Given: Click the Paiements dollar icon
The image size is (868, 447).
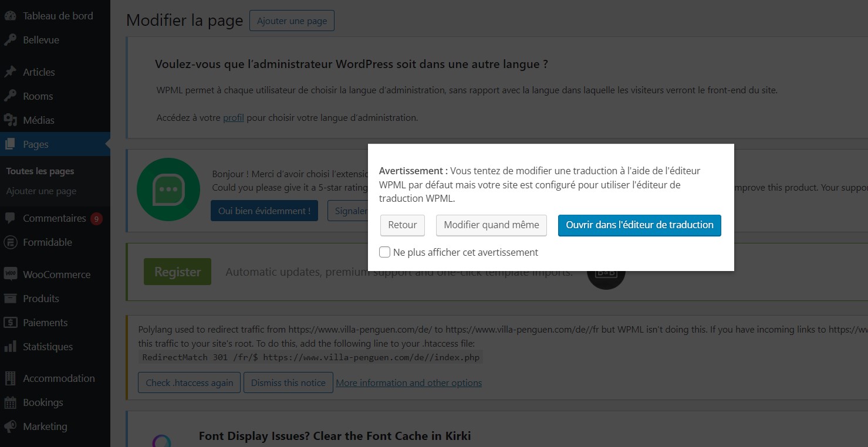Looking at the screenshot, I should [11, 323].
